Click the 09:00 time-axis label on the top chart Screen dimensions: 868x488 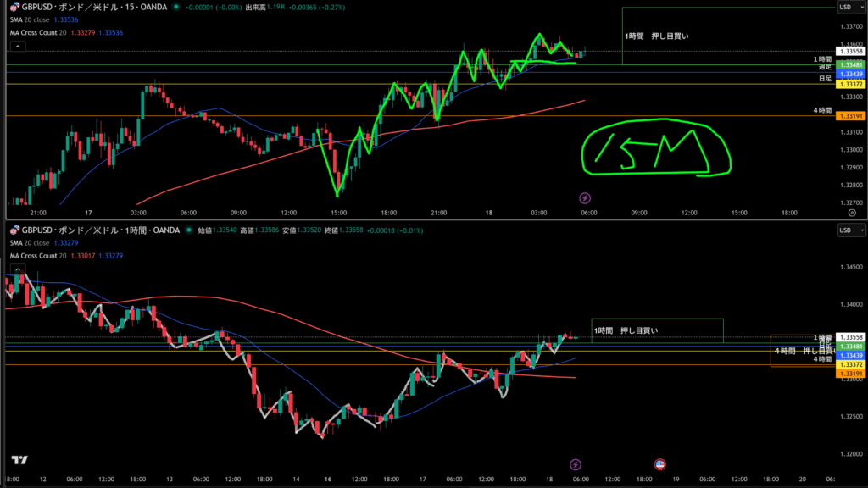pyautogui.click(x=638, y=213)
